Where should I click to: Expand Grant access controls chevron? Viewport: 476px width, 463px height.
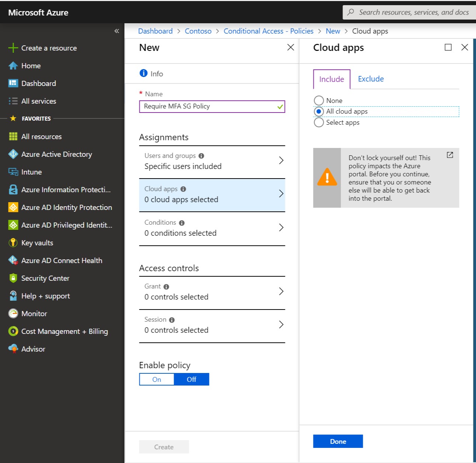pos(281,291)
